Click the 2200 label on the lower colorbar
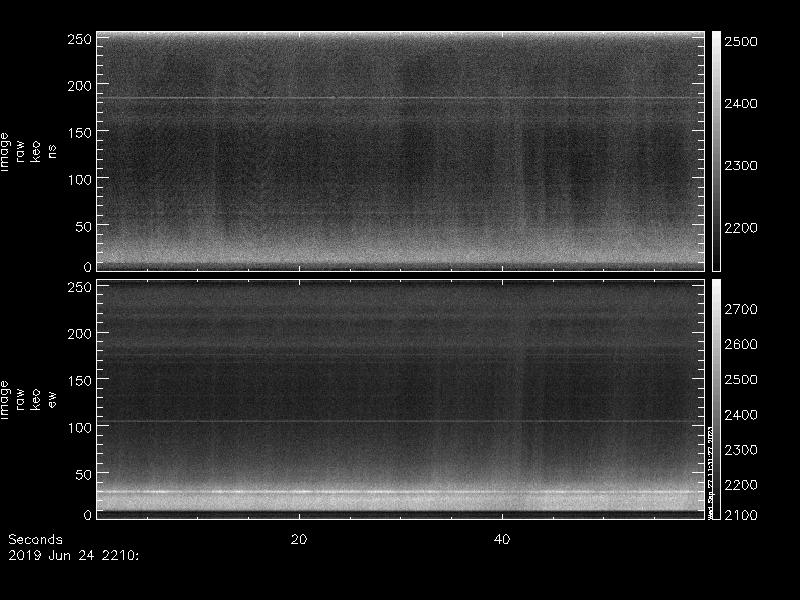 [x=741, y=485]
